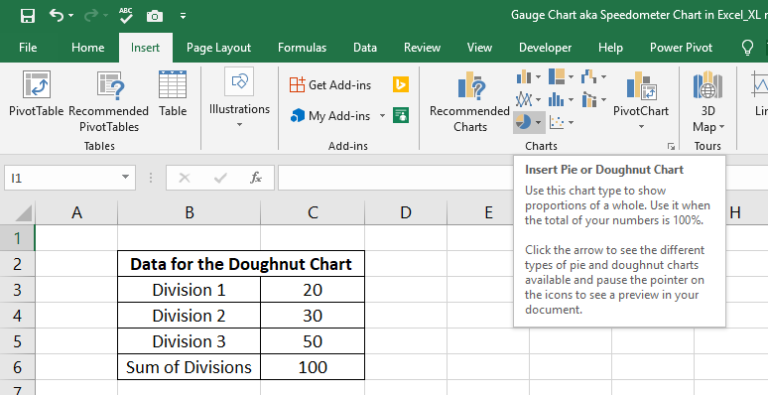Click the Tell Me lightbulb icon
Screen dimensions: 768x395
click(x=747, y=48)
